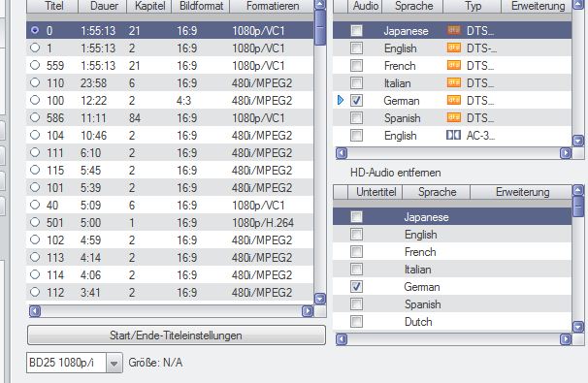588x383 pixels.
Task: Click the 1080p/H.264 format cell
Action: coord(263,223)
